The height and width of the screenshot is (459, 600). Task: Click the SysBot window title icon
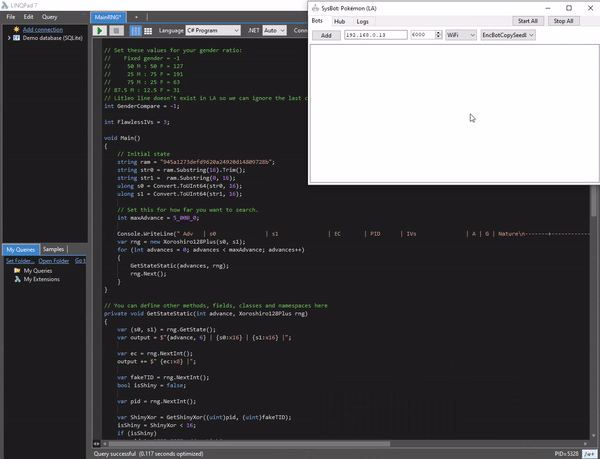coord(315,8)
